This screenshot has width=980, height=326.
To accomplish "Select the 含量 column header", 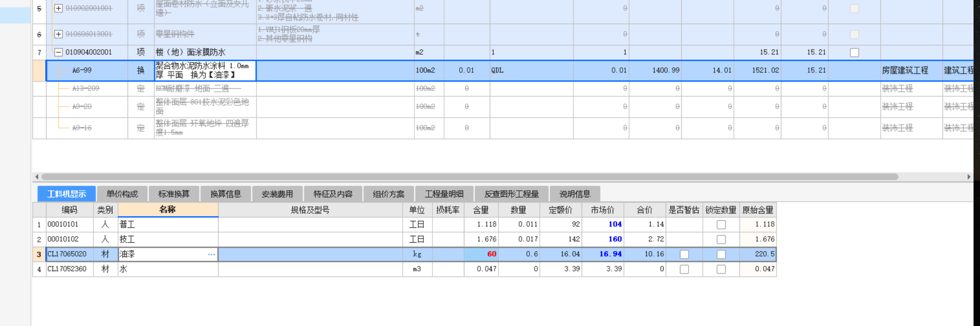I will click(x=481, y=210).
